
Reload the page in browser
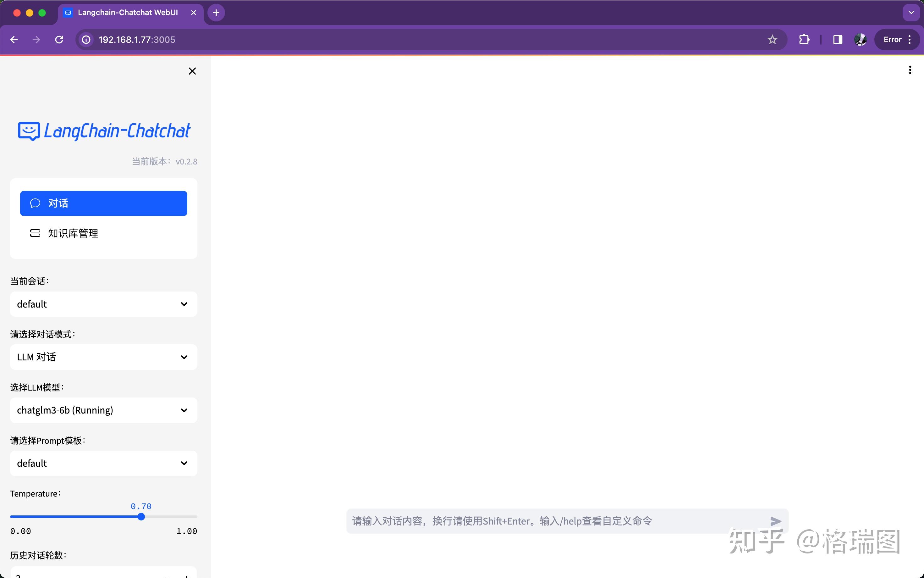click(59, 40)
